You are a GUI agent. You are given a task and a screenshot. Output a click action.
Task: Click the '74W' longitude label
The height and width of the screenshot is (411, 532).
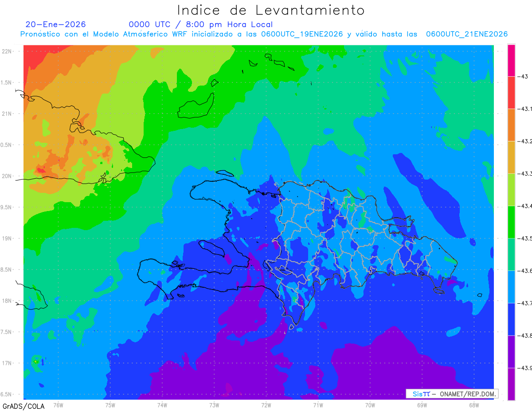click(x=162, y=405)
